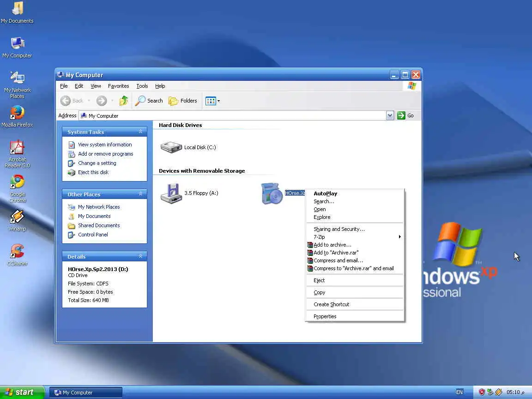Screen dimensions: 532x399
Task: Click the Forward arrow toolbar button
Action: (102, 101)
